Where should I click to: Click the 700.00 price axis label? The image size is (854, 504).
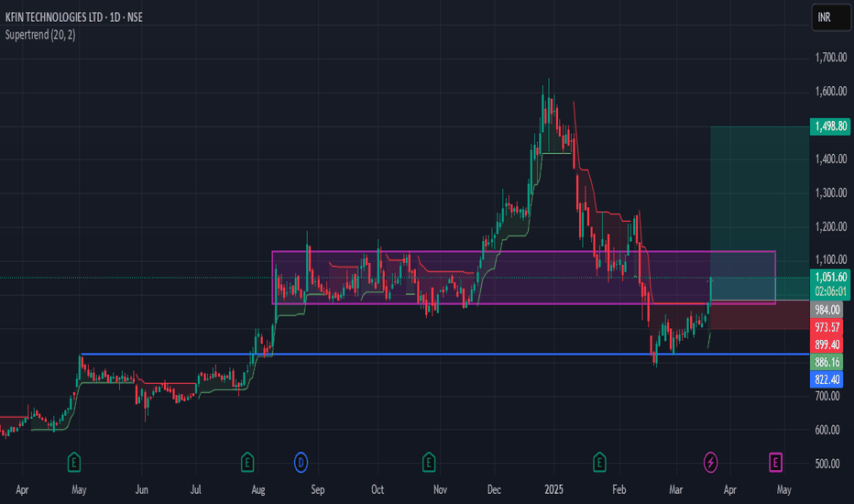[x=827, y=396]
